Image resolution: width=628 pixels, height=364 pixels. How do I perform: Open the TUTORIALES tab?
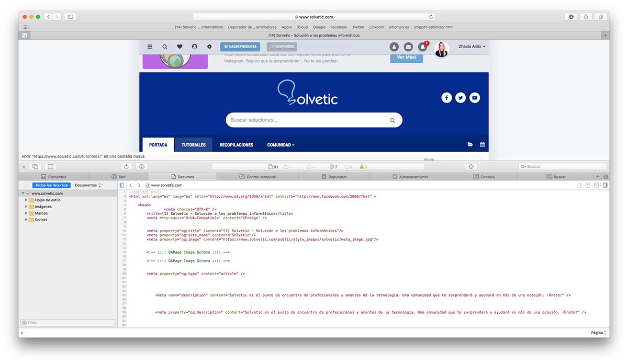pyautogui.click(x=194, y=145)
